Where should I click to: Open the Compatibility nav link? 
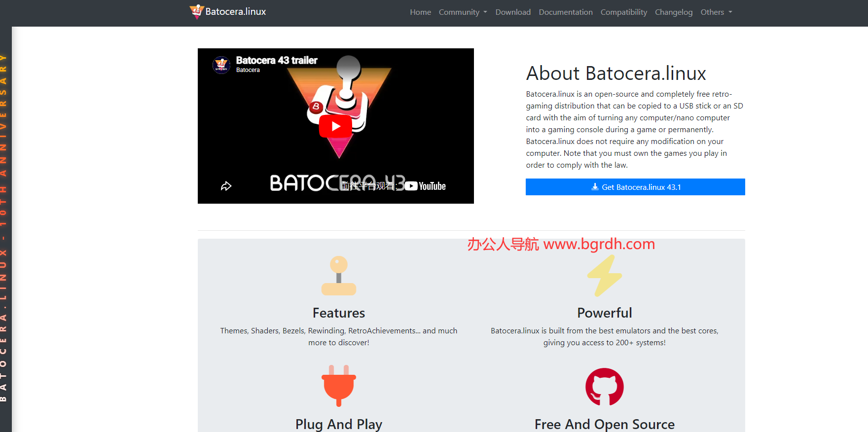click(623, 12)
